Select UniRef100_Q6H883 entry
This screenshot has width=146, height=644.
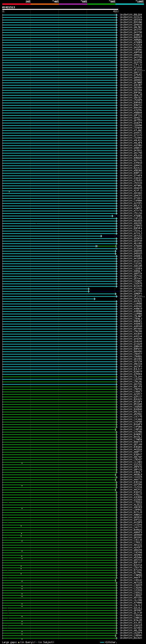point(131,80)
